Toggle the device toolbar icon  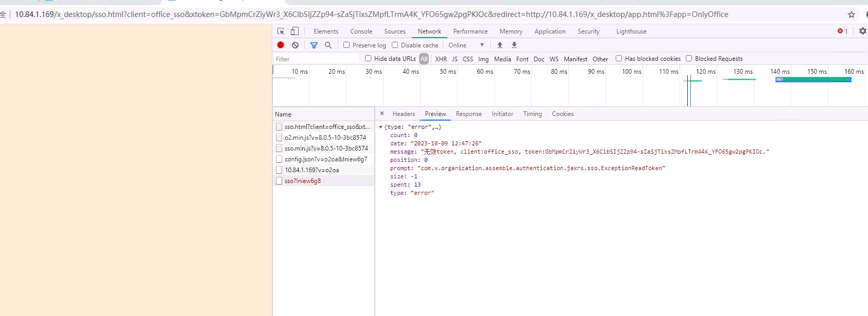294,31
